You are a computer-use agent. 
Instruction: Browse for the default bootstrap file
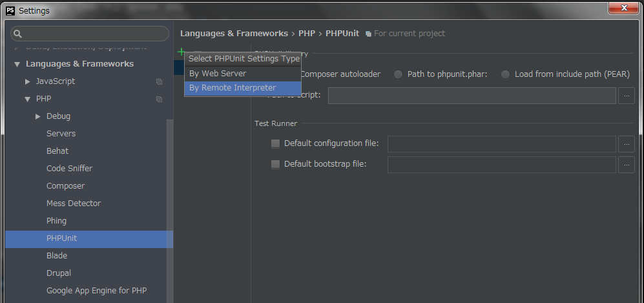pos(627,165)
